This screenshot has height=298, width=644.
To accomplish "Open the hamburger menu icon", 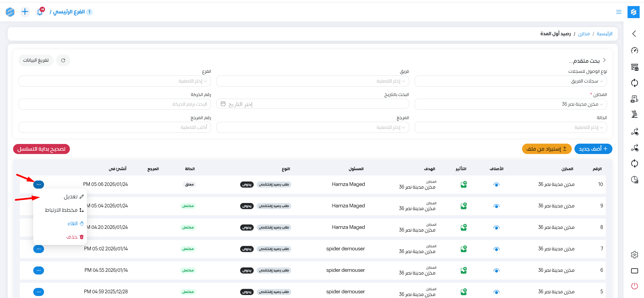I will pos(618,12).
